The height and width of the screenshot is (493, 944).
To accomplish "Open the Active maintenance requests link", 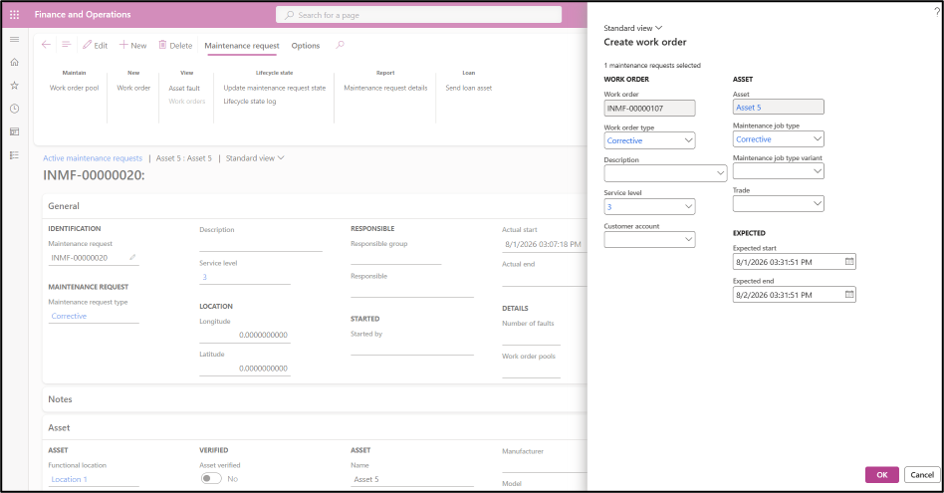I will click(x=92, y=158).
